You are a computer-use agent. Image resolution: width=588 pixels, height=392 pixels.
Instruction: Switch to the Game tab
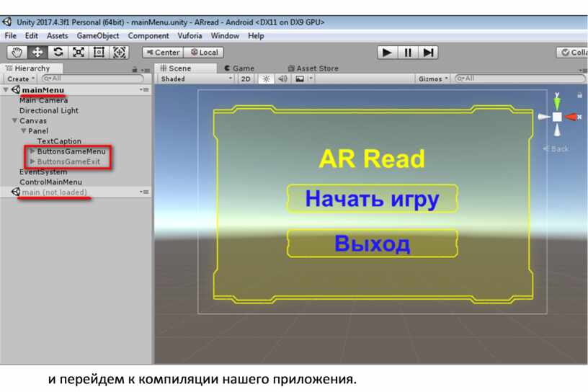pyautogui.click(x=239, y=68)
